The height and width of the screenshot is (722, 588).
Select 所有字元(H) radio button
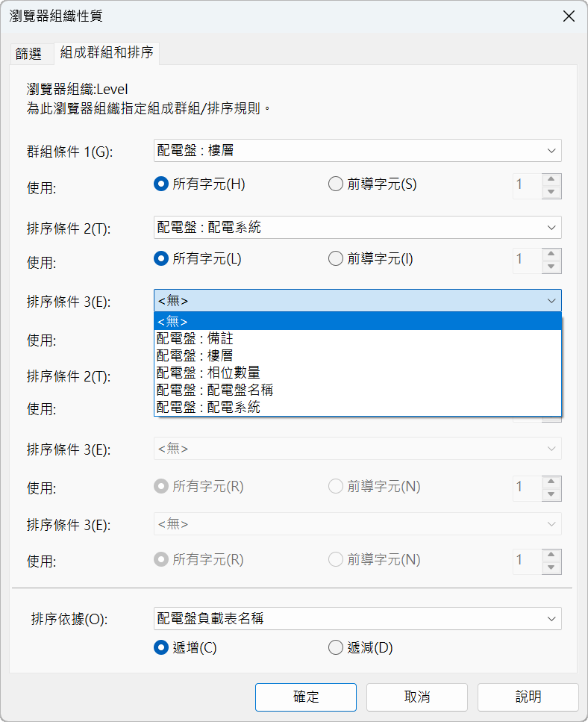point(200,184)
